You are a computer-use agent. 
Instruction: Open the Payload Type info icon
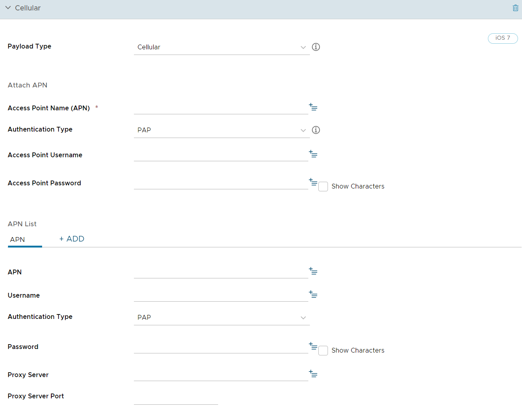[x=316, y=47]
